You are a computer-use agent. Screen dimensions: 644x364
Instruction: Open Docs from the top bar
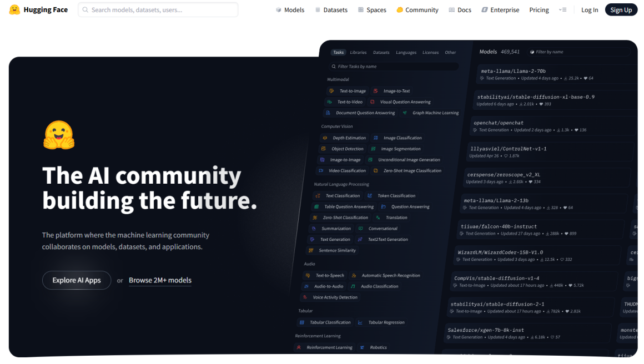point(460,10)
